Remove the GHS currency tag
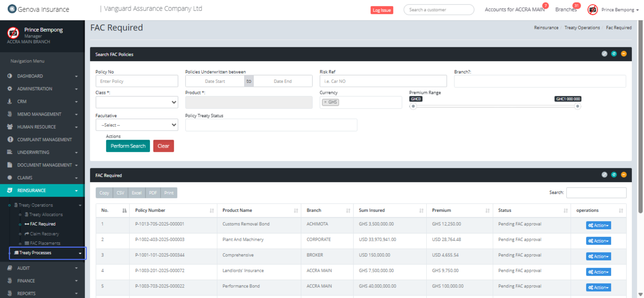644x298 pixels. [x=325, y=102]
